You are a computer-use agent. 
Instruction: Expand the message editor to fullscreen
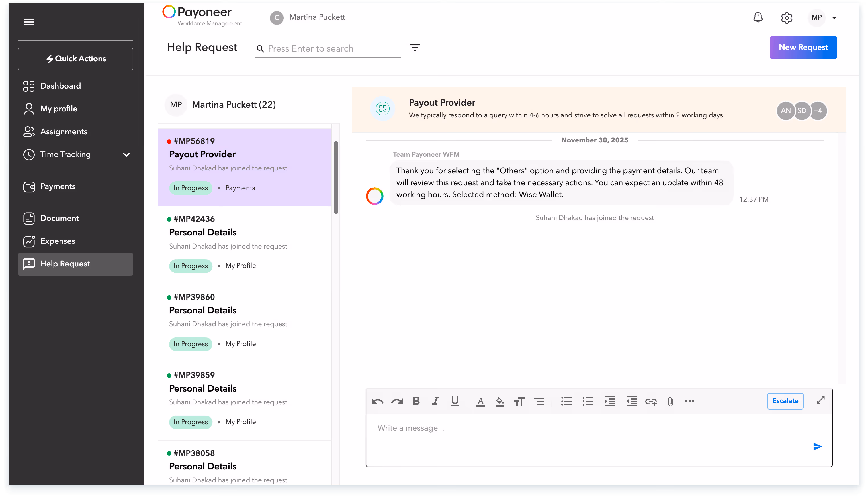point(820,400)
